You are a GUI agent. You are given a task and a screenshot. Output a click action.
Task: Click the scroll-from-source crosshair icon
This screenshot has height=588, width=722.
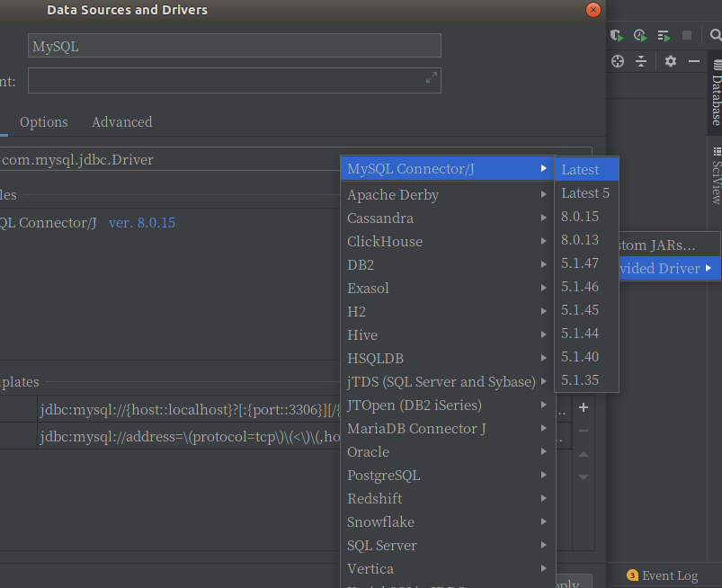click(x=618, y=61)
